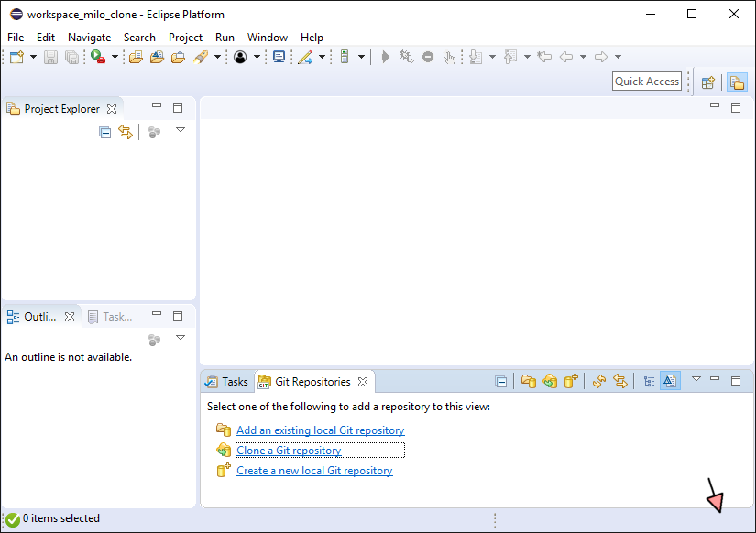Collapse all in Git Repositories view
756x533 pixels.
500,382
